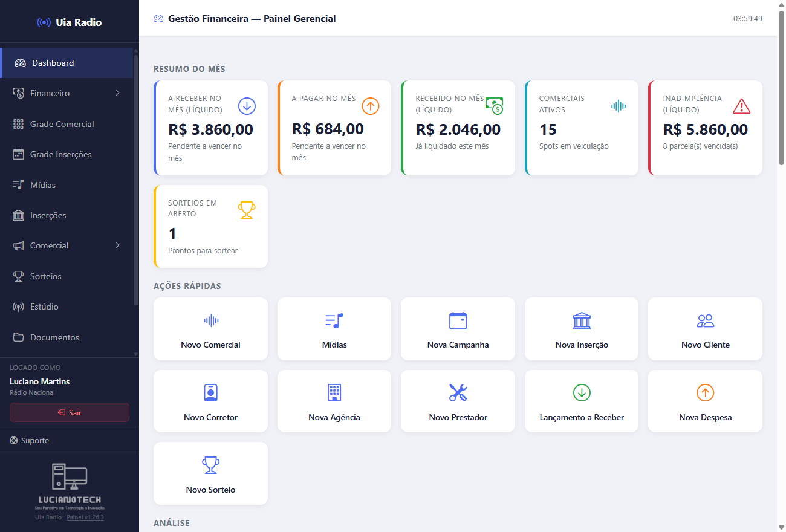Select the Estúdio menu entry
786x532 pixels.
pos(67,307)
